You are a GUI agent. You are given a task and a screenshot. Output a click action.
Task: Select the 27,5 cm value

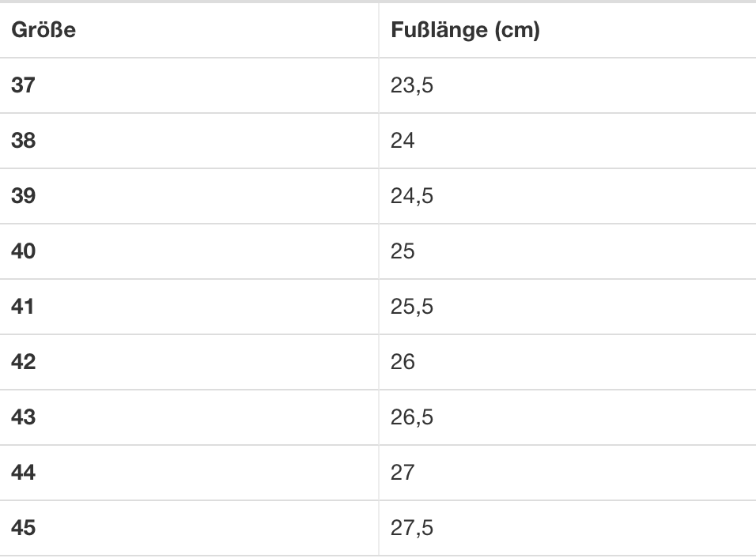(412, 528)
